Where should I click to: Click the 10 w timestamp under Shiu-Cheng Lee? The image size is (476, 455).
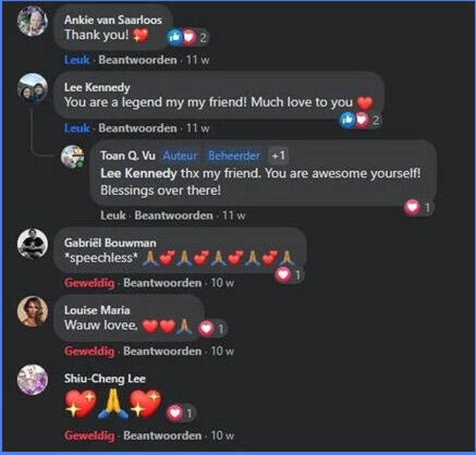pyautogui.click(x=222, y=436)
